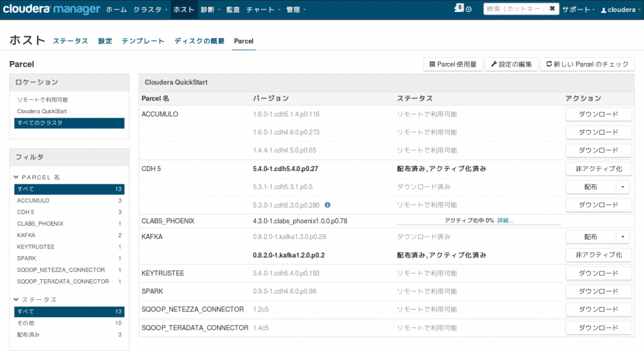This screenshot has width=644, height=351.
Task: Click 新しい Parcel のチェック refresh button
Action: 587,64
